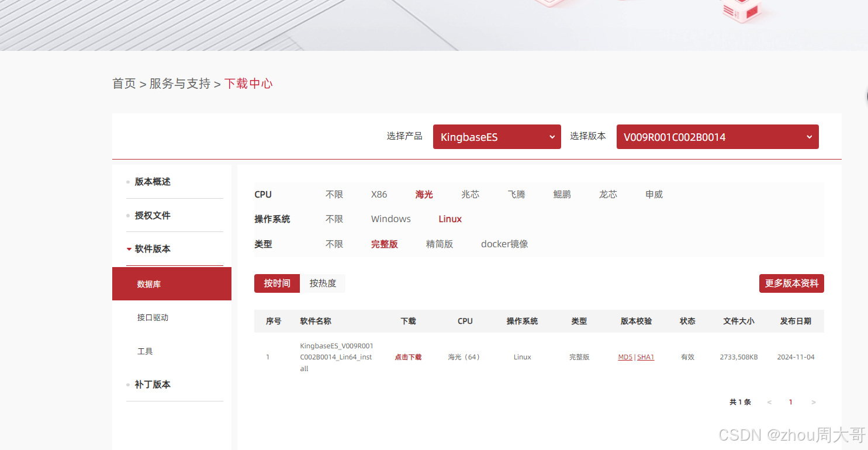Filter type by 完整版
Viewport: 868px width, 450px height.
(x=385, y=244)
